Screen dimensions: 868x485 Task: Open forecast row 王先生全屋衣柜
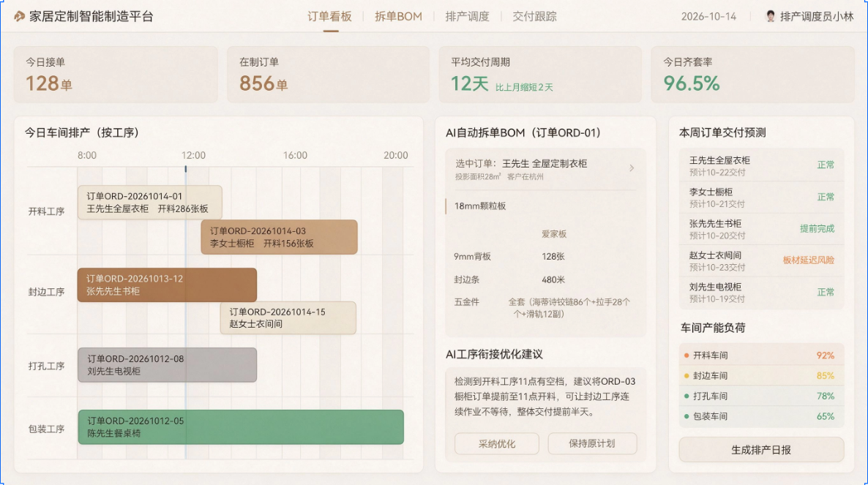pos(762,165)
